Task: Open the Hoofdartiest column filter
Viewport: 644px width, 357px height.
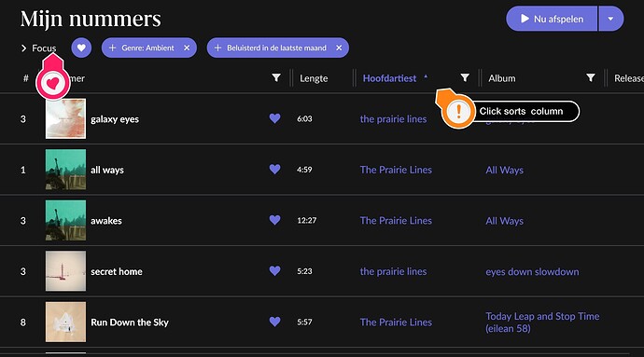Action: [465, 77]
